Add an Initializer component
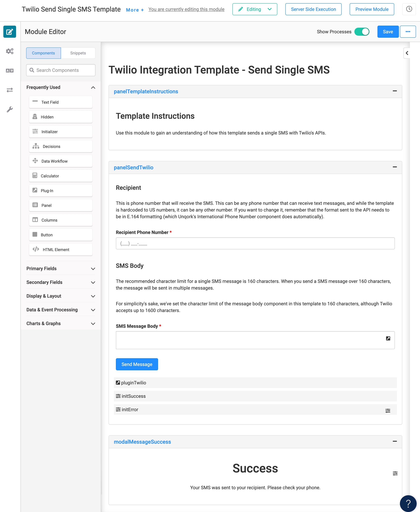Screen dimensions: 420x512 61,132
